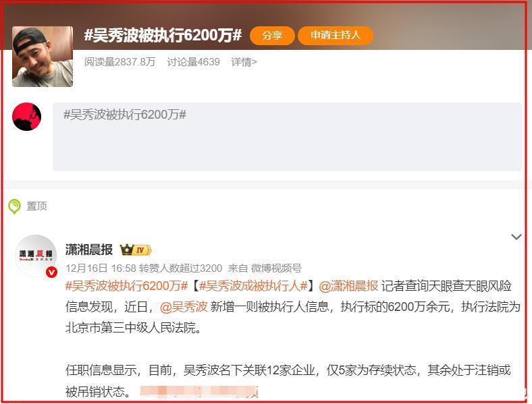The width and height of the screenshot is (532, 404).
Task: Open the 微博视频号 source link
Action: 276,268
